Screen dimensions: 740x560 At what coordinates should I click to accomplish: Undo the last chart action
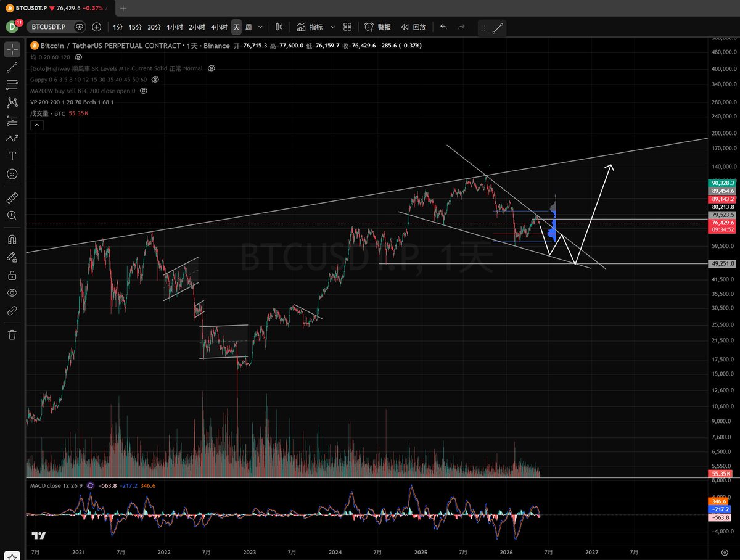click(443, 27)
